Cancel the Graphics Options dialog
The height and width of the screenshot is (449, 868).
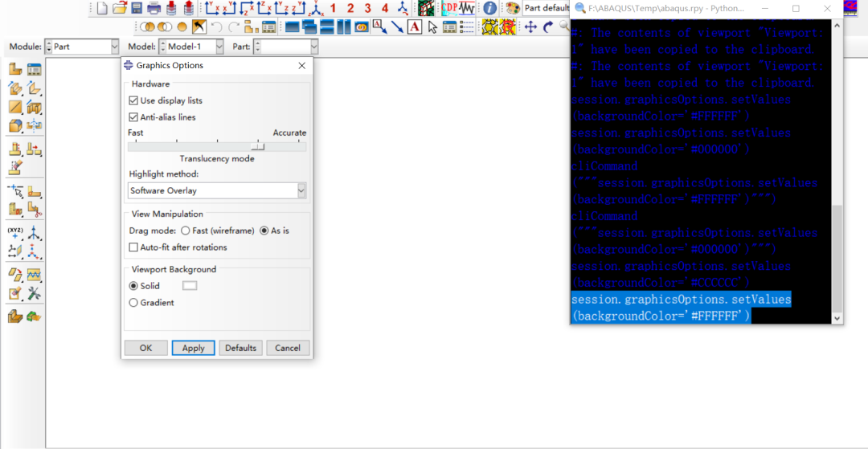288,348
